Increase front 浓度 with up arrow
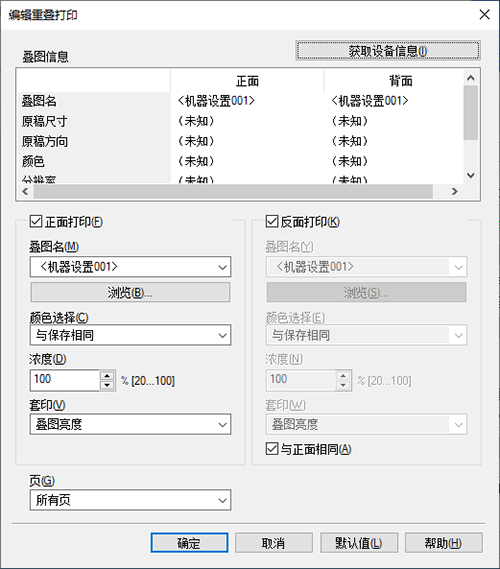This screenshot has height=569, width=500. coord(107,376)
